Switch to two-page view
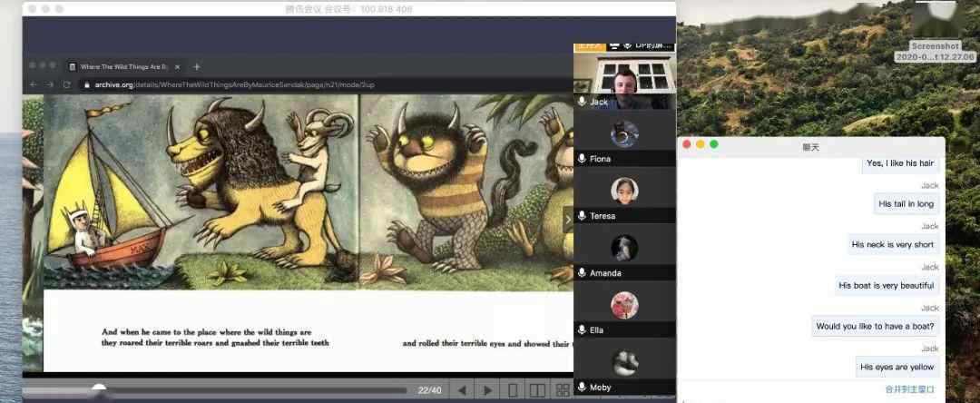 [537, 390]
